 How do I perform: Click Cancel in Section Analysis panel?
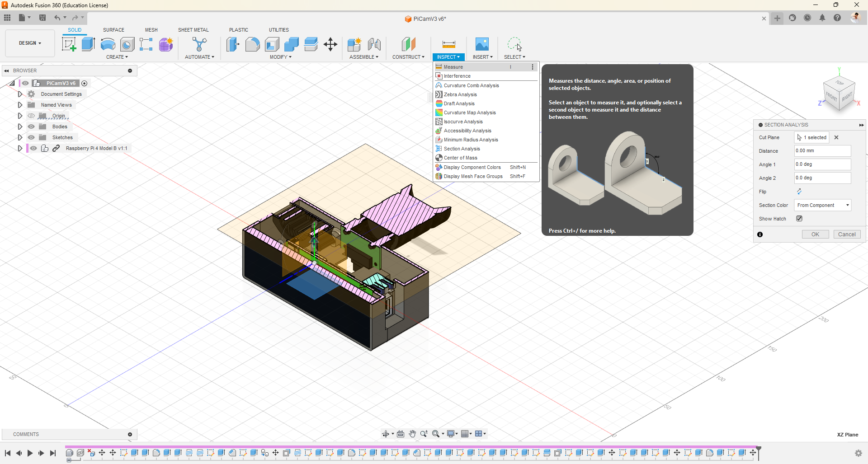click(846, 234)
